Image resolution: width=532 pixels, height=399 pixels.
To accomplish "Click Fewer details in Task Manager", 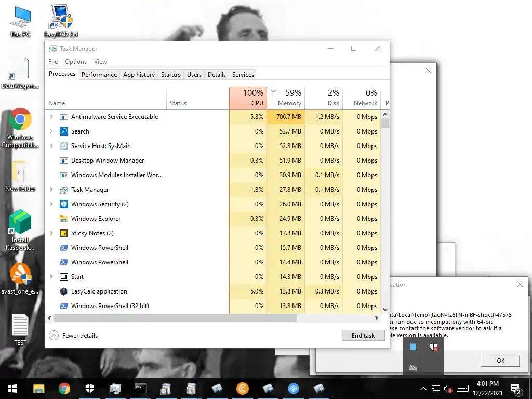I will (x=73, y=336).
